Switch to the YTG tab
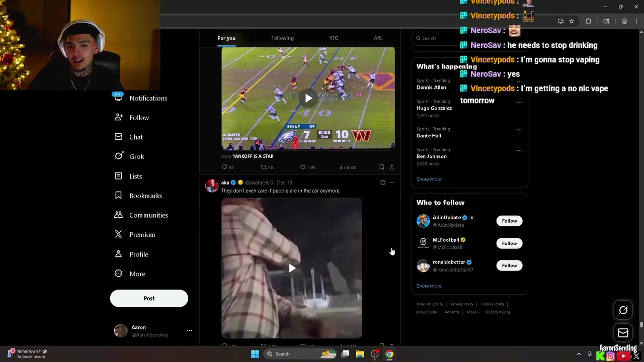The width and height of the screenshot is (644, 362). click(x=334, y=38)
